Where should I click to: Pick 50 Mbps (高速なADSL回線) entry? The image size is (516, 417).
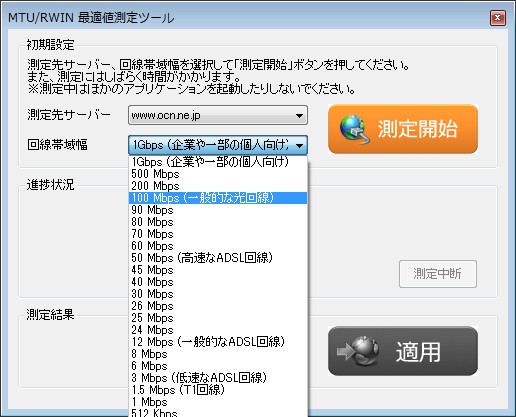(218, 258)
